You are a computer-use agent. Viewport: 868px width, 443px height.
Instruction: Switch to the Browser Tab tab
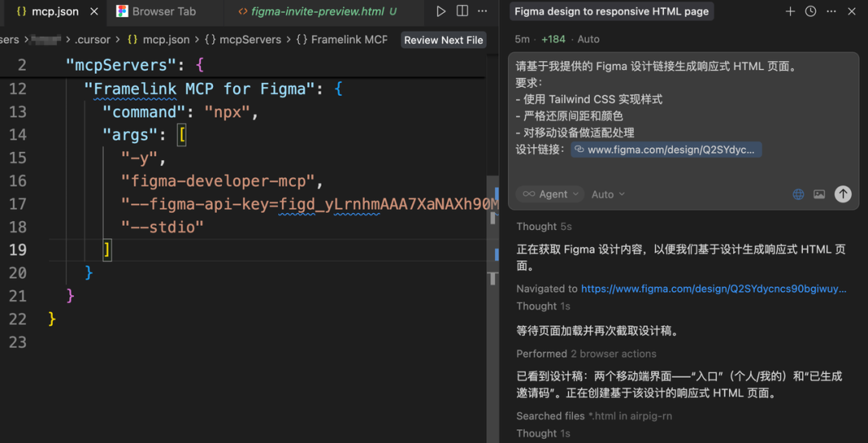click(163, 12)
